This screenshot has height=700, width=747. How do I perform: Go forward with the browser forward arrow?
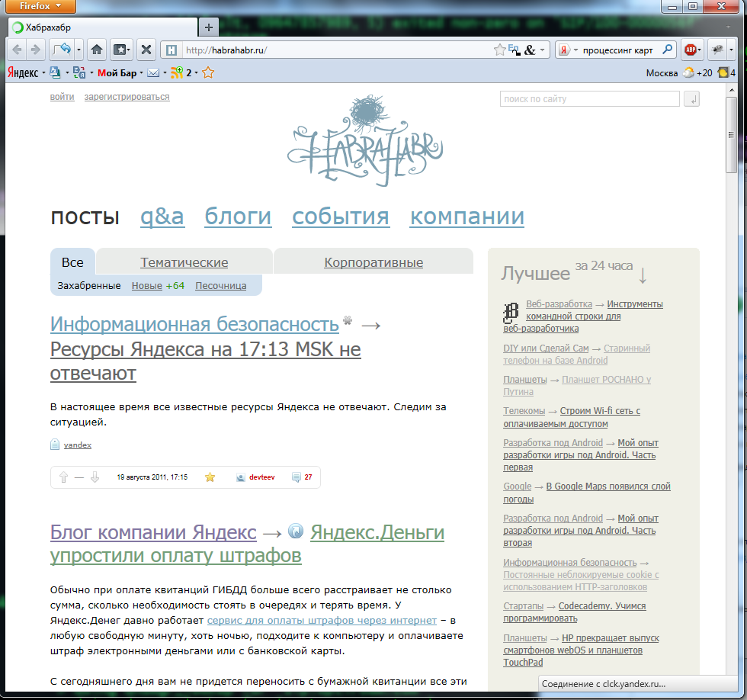click(x=35, y=50)
